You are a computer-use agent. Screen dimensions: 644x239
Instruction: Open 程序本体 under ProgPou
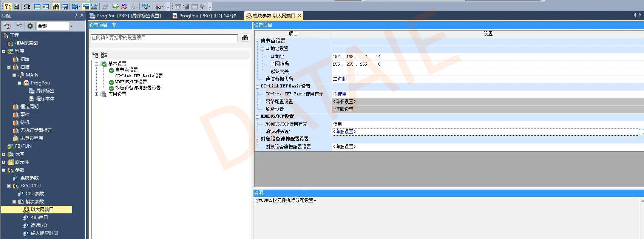click(x=45, y=99)
